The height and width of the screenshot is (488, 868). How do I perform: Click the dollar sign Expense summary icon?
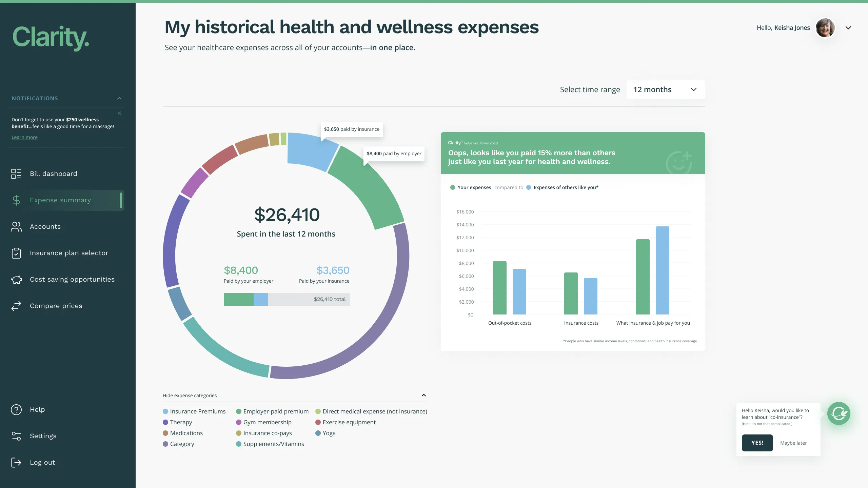16,200
